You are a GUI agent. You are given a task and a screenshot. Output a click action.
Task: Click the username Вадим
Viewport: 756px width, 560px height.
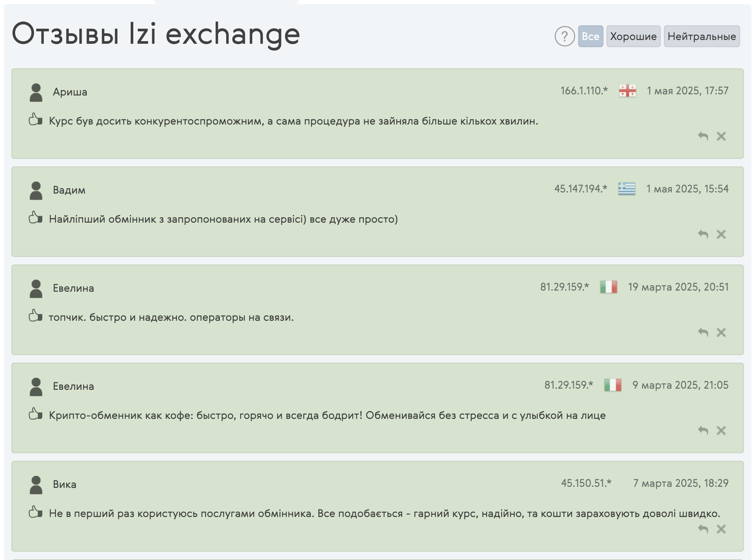[69, 190]
